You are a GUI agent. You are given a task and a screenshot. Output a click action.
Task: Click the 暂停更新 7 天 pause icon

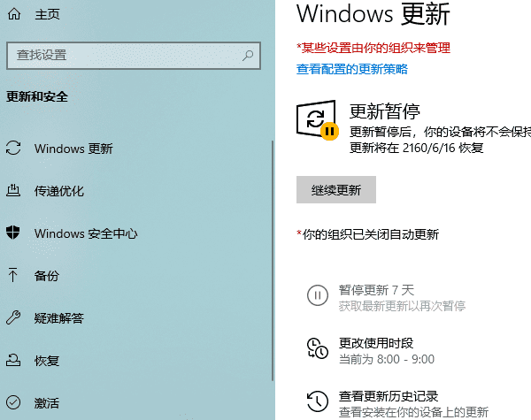point(318,295)
